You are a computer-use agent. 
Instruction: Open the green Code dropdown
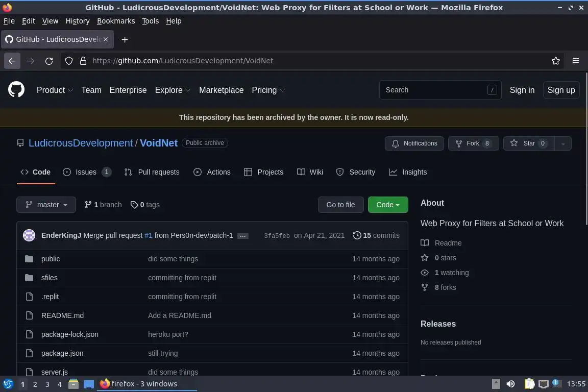pos(388,205)
